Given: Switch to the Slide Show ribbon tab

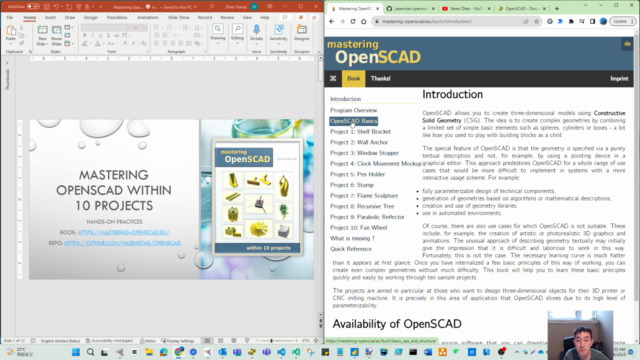Looking at the screenshot, I should tap(178, 18).
